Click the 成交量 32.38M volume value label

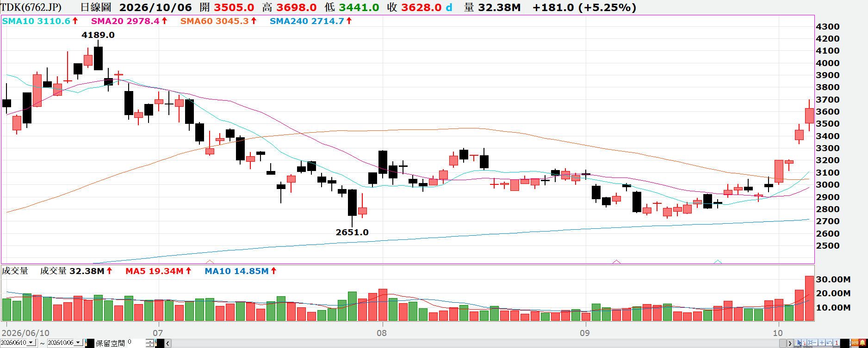[x=72, y=271]
